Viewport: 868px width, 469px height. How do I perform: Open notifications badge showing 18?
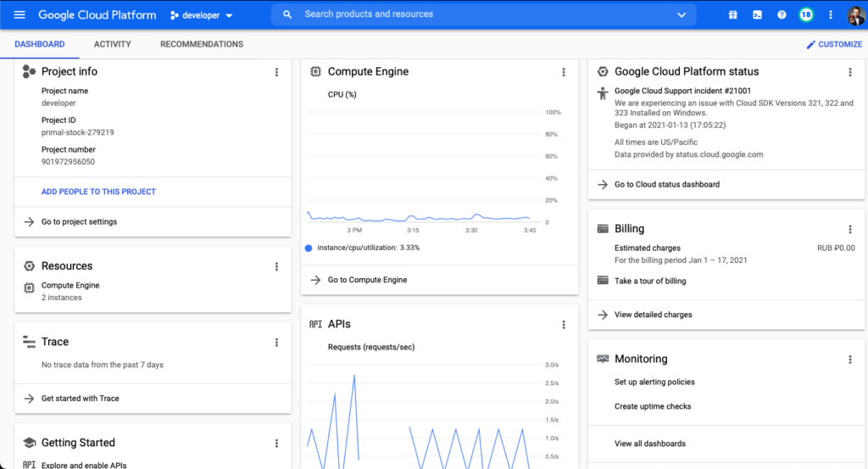coord(806,15)
